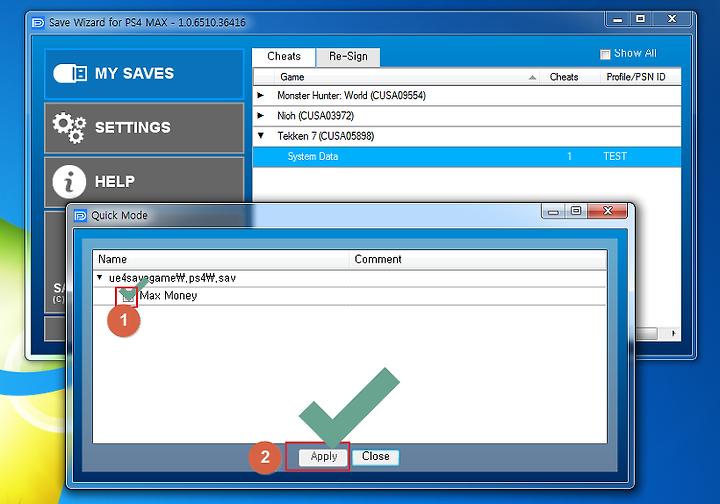This screenshot has width=720, height=504.
Task: Minimize the Quick Mode window
Action: tap(553, 211)
